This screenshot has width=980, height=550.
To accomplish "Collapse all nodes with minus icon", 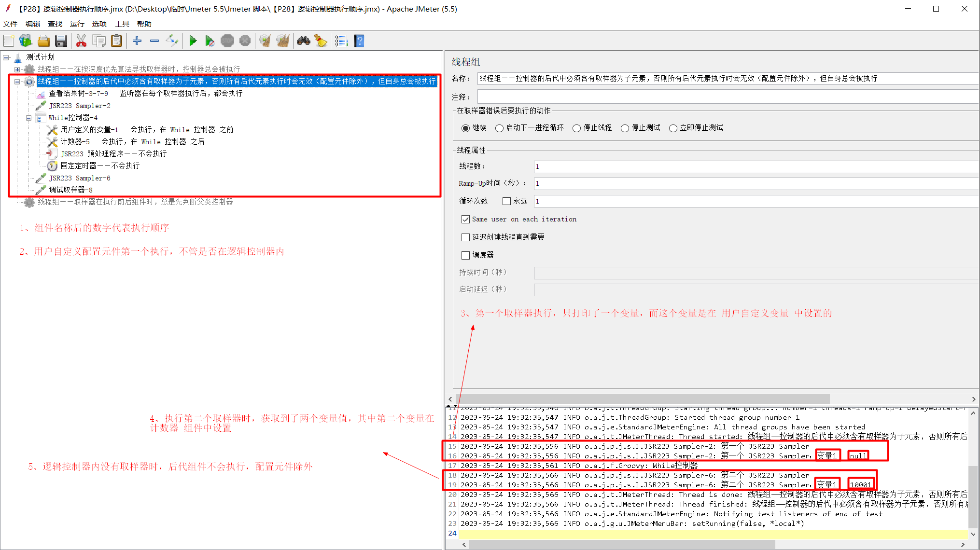I will [x=154, y=41].
